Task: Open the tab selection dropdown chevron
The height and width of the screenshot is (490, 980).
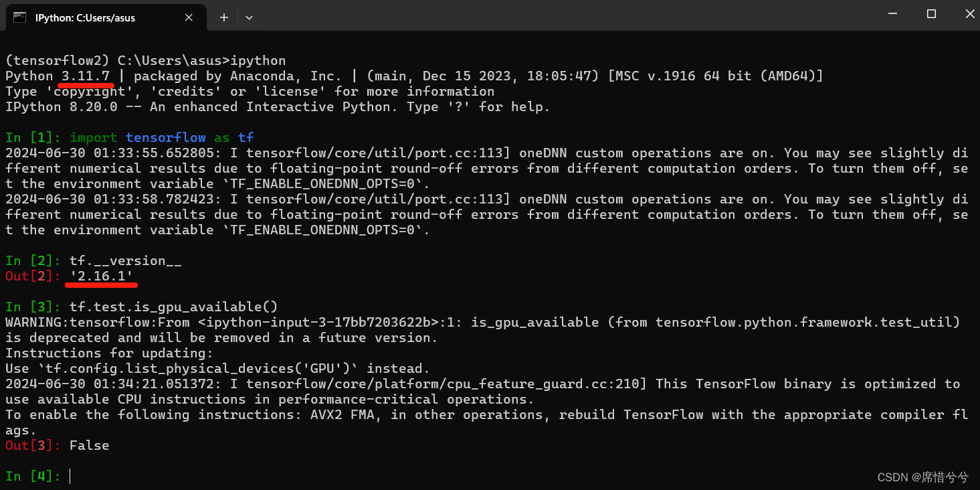Action: [x=249, y=17]
